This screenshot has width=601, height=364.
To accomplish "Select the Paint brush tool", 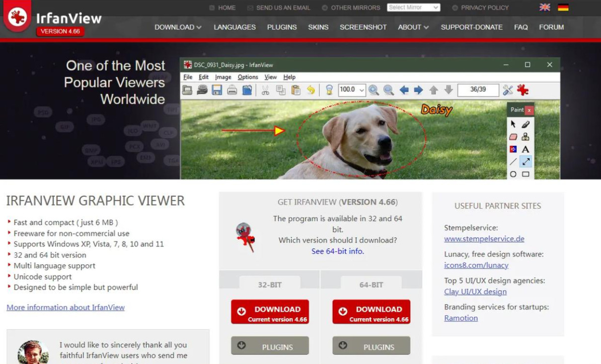I will tap(525, 124).
